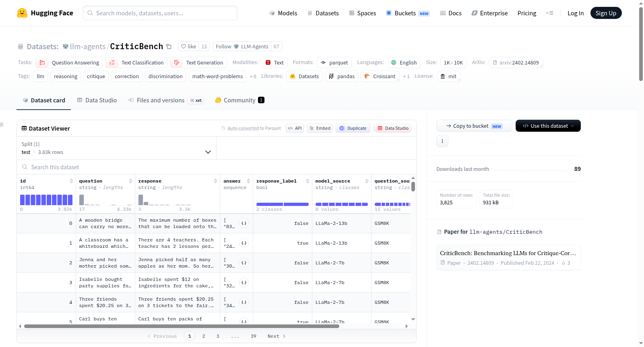
Task: Click the Duplicate button in Dataset Viewer
Action: pyautogui.click(x=353, y=128)
